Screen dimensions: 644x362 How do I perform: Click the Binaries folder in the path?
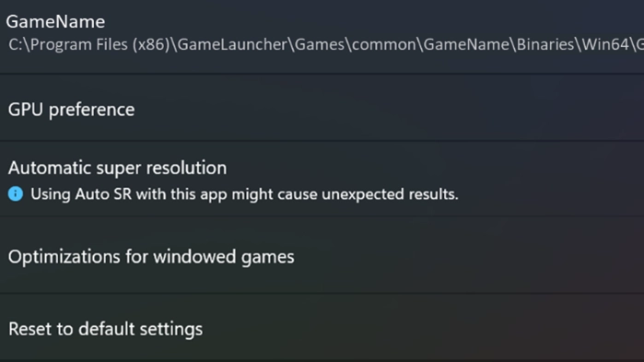(545, 44)
